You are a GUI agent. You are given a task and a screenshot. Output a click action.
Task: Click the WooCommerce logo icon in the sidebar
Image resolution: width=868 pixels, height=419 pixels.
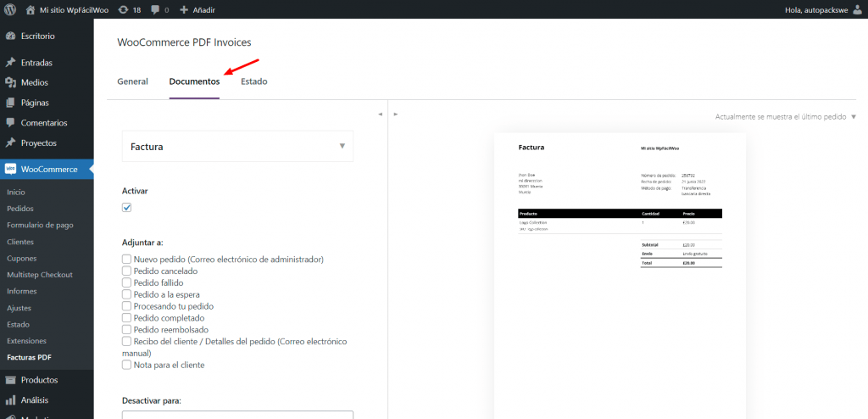(x=10, y=169)
